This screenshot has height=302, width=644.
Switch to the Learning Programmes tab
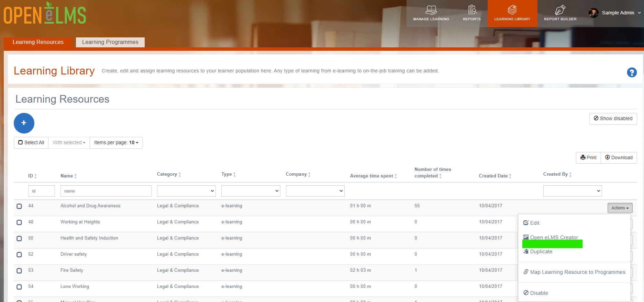(x=110, y=42)
